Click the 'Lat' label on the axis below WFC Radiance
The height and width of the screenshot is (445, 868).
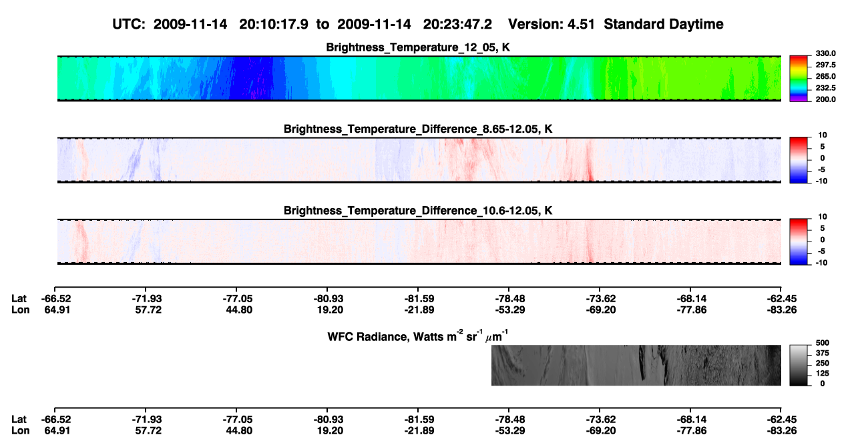pos(19,419)
